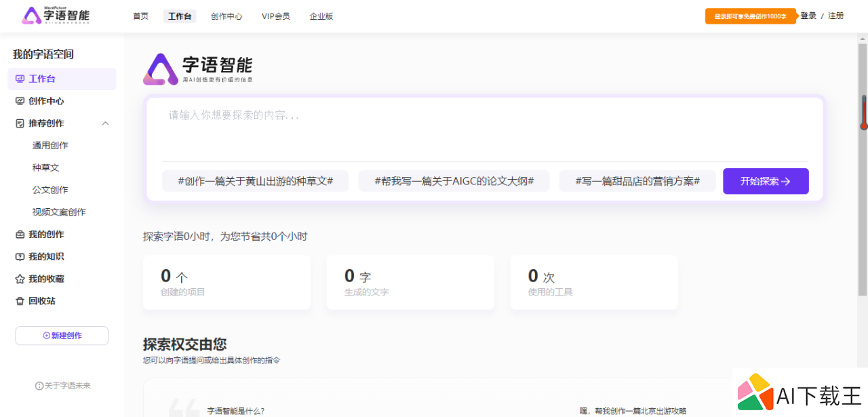Open the VIP会员 navigation item
Viewport: 868px width, 417px height.
[276, 16]
